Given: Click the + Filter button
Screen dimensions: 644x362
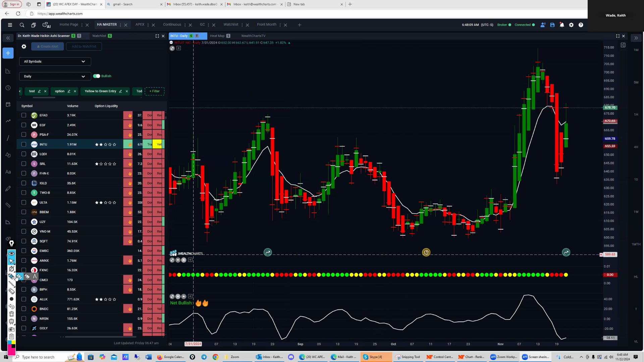Looking at the screenshot, I should click(x=154, y=91).
